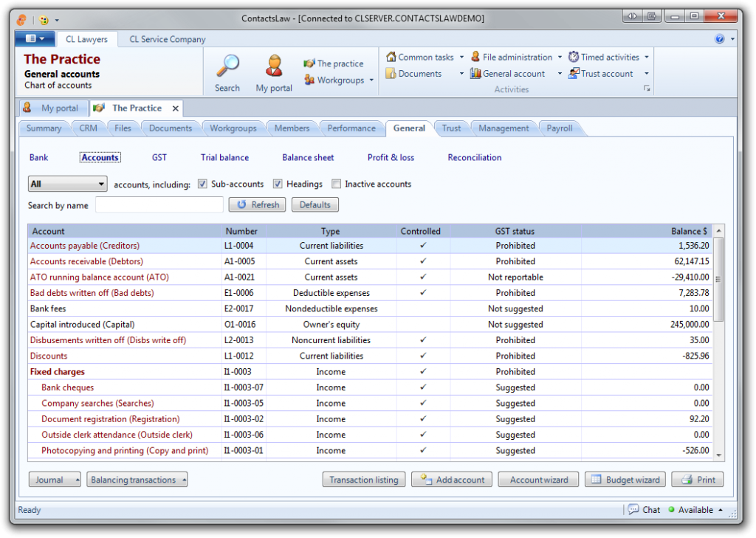Click the Timed activities clock icon
The height and width of the screenshot is (538, 756).
[574, 57]
